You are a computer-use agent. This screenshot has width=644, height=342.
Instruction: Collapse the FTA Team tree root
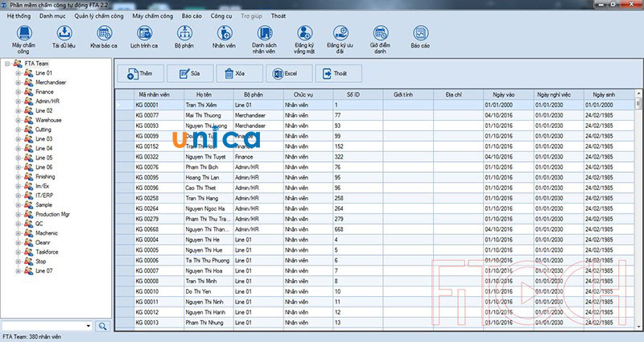7,64
